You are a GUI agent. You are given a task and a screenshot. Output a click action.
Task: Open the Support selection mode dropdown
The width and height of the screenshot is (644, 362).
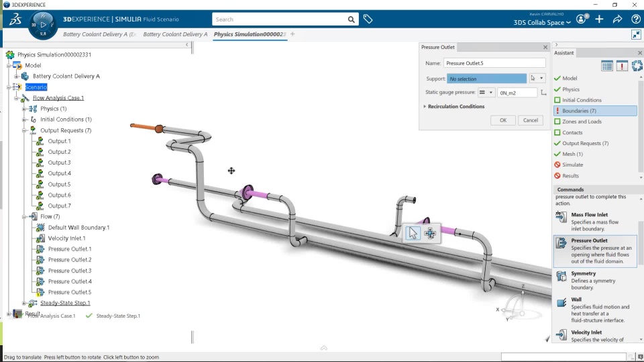coord(541,78)
